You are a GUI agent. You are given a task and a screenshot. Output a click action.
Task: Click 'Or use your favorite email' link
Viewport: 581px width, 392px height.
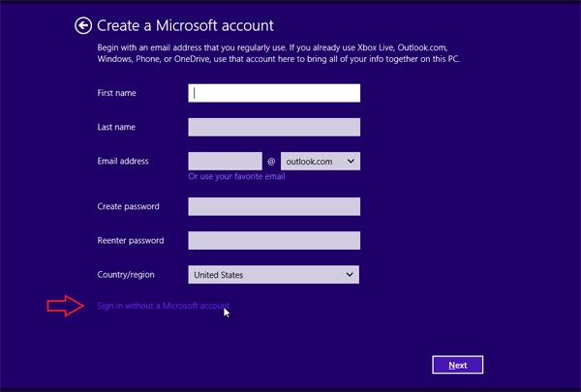click(x=236, y=177)
